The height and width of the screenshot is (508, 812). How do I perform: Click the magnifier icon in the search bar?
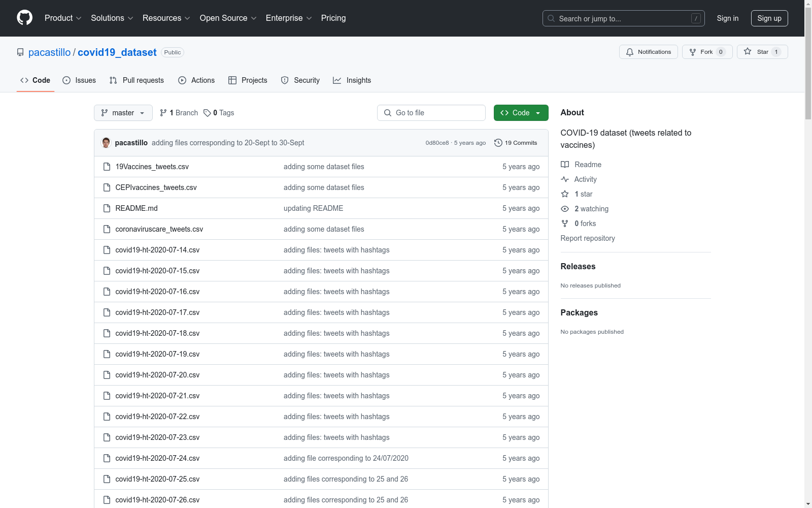[x=551, y=18]
